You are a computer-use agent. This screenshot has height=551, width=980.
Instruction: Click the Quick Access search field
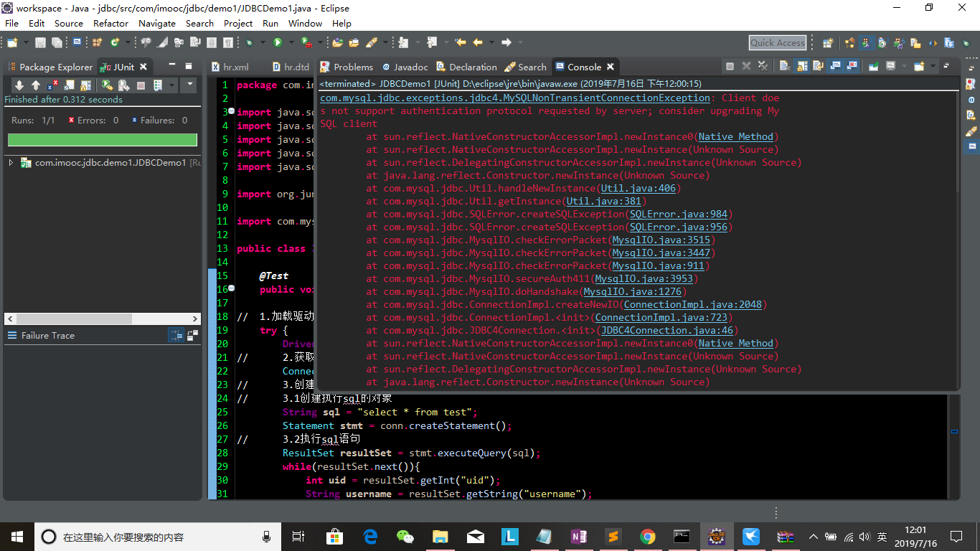[777, 43]
